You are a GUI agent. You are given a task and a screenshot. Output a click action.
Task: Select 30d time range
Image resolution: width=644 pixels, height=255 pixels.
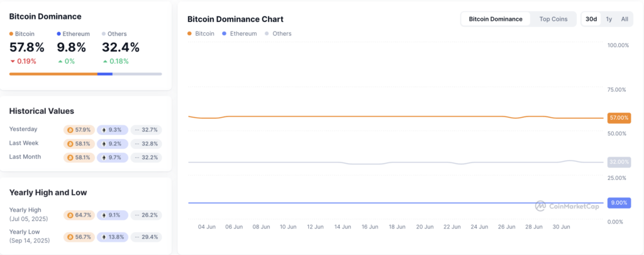coord(591,19)
